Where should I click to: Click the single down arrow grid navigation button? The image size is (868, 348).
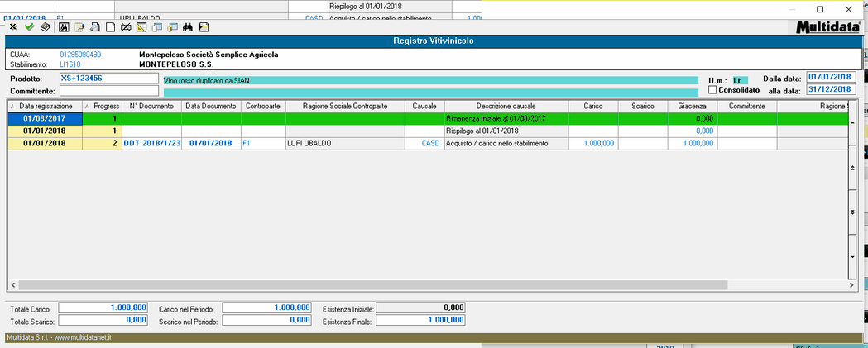(852, 257)
